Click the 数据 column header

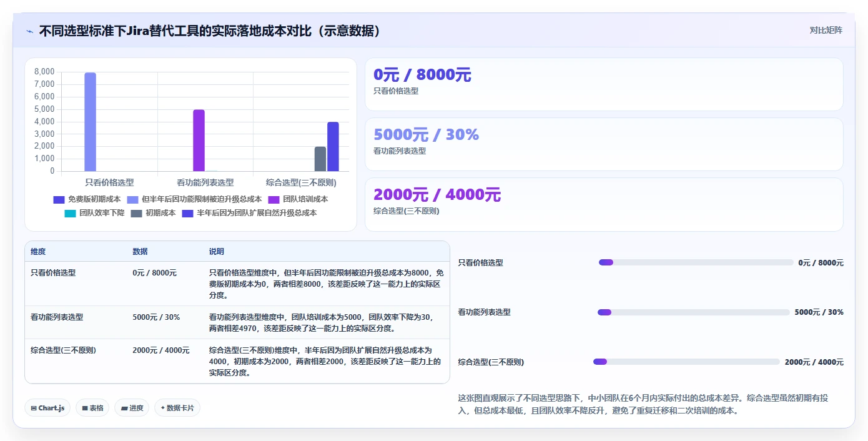click(140, 252)
